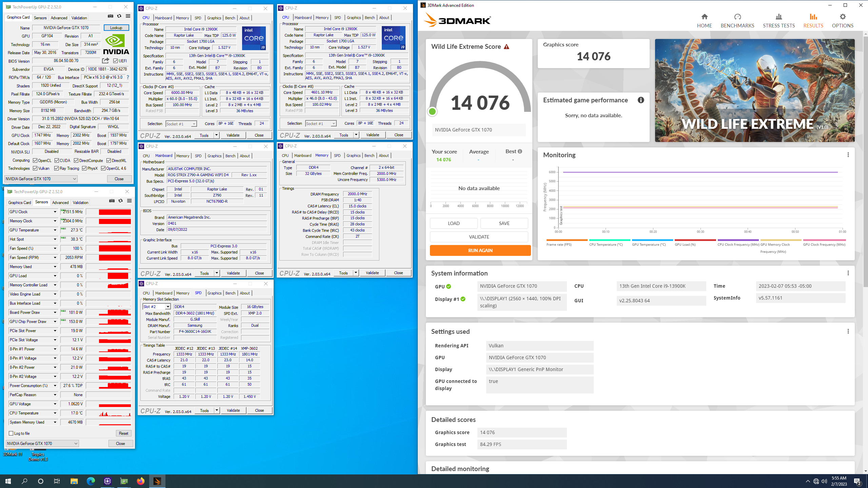Click the VALIDATE button in 3DMark

[x=479, y=237]
